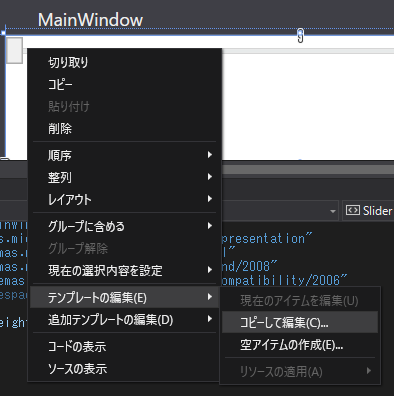This screenshot has height=396, width=394.
Task: Open the 順序 (Order) submenu
Action: [125, 155]
